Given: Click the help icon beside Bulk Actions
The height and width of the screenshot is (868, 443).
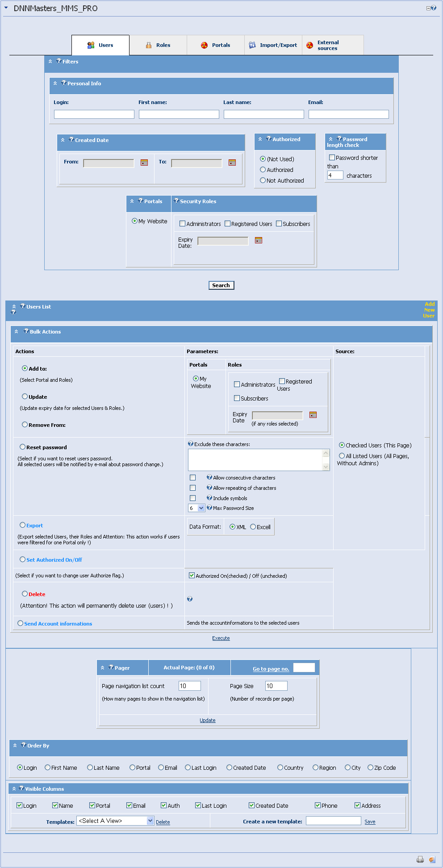Looking at the screenshot, I should pos(26,331).
